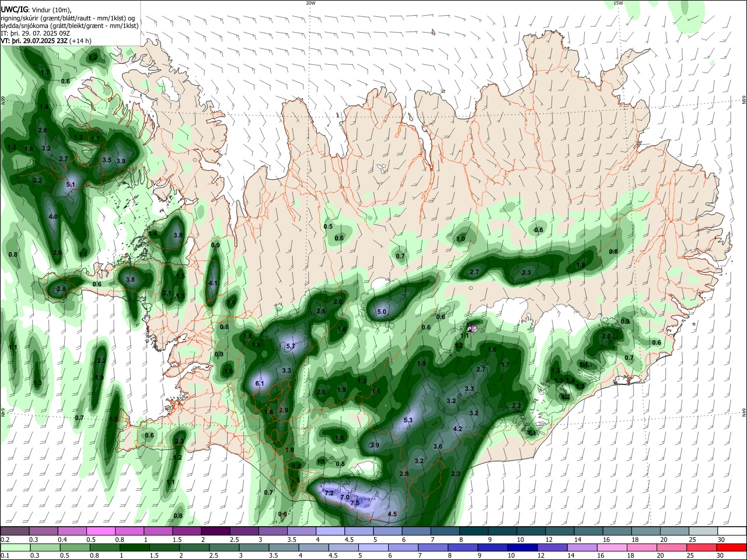Screen dimensions: 747x560
Task: Click the 20W longitude label at the top
Action: [310, 3]
